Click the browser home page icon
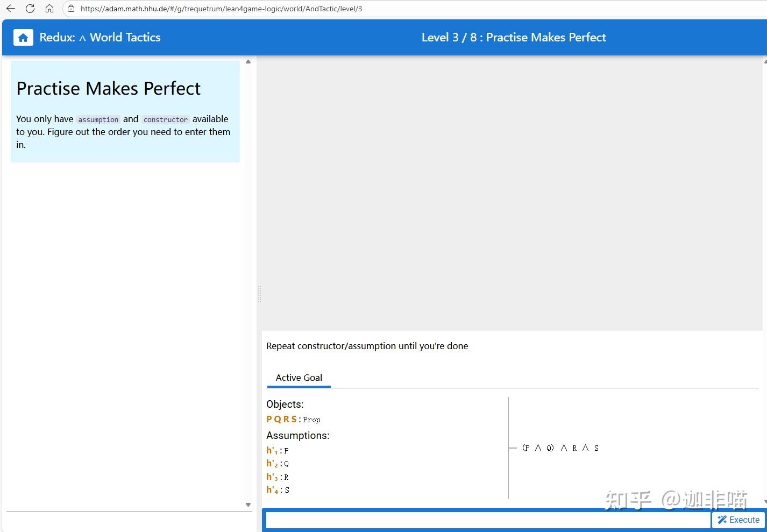This screenshot has width=767, height=532. tap(49, 9)
